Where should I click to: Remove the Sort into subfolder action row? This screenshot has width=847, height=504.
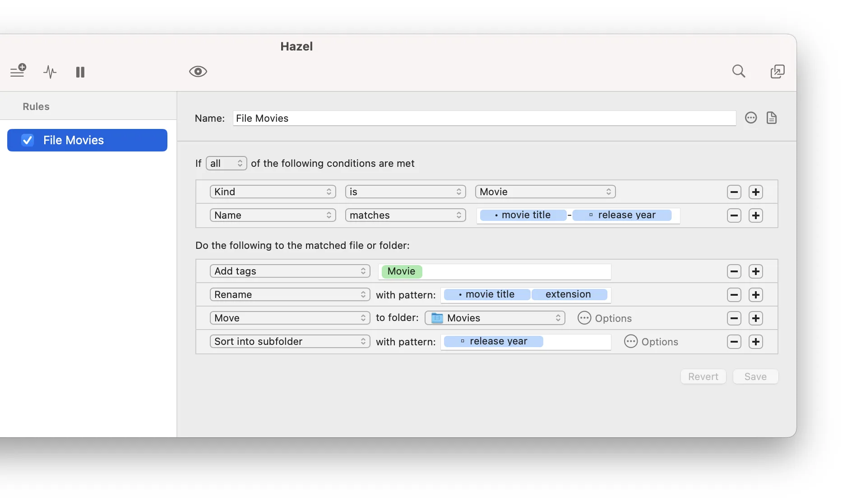[x=734, y=342]
